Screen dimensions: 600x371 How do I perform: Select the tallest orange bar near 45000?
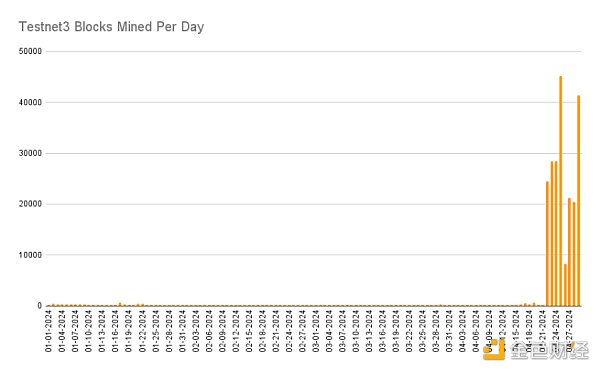561,191
